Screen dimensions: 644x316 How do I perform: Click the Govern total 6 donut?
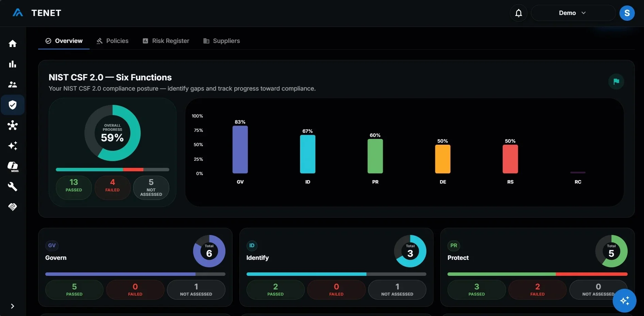pyautogui.click(x=209, y=251)
